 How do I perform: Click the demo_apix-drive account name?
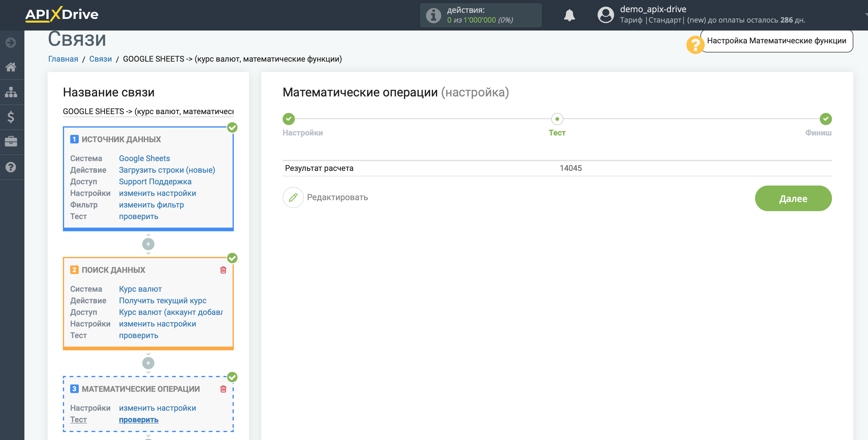click(x=653, y=9)
